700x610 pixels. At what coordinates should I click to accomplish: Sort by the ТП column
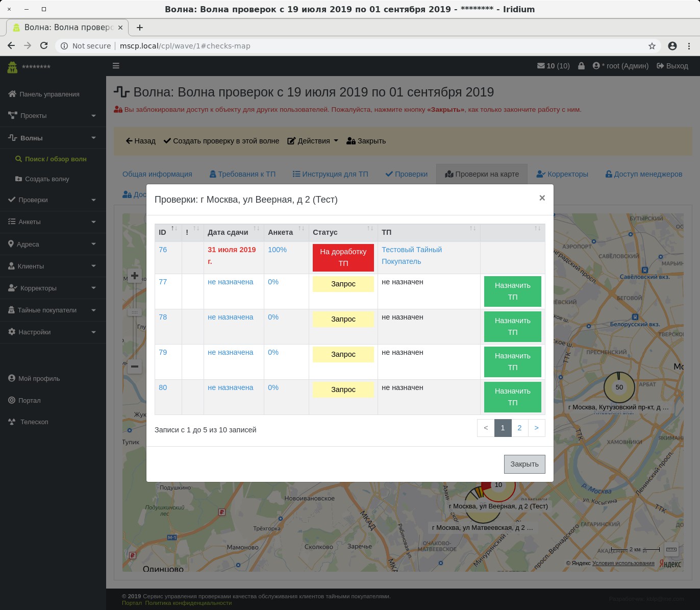[429, 232]
